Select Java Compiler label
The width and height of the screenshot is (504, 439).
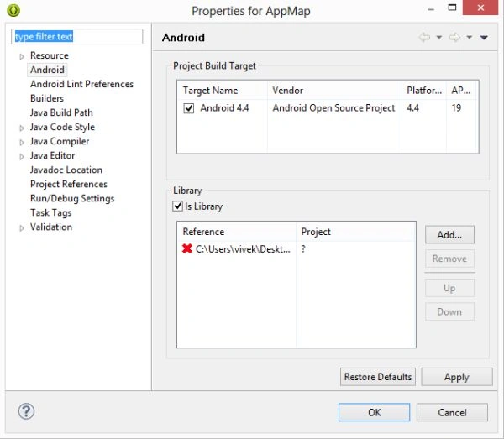60,141
